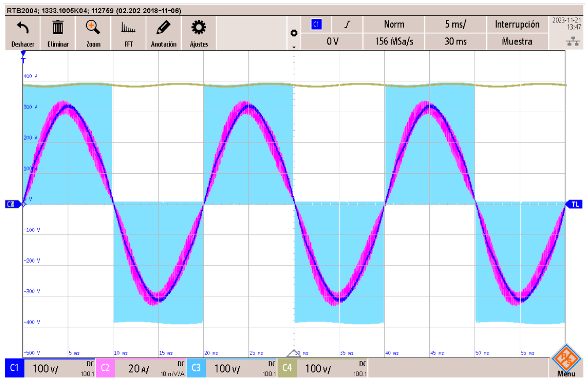The width and height of the screenshot is (588, 382).
Task: Select the C1 trigger source box
Action: pyautogui.click(x=316, y=24)
